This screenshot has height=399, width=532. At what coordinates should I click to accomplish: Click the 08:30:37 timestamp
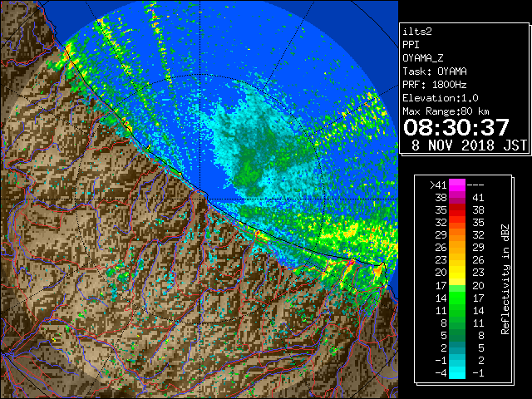[x=456, y=127]
